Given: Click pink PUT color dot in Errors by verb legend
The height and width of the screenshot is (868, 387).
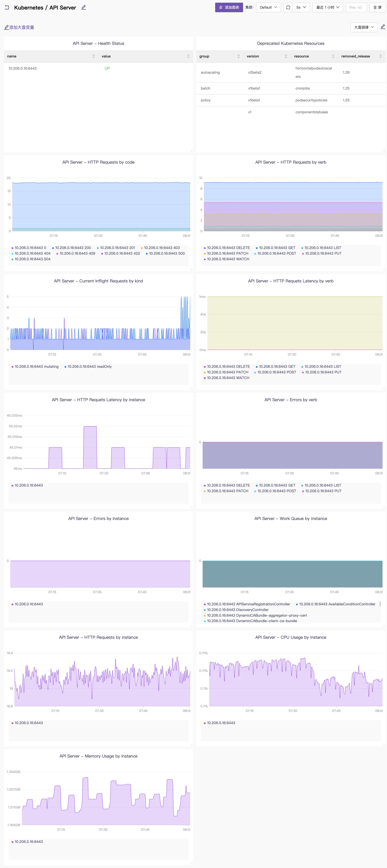Looking at the screenshot, I should (x=303, y=491).
